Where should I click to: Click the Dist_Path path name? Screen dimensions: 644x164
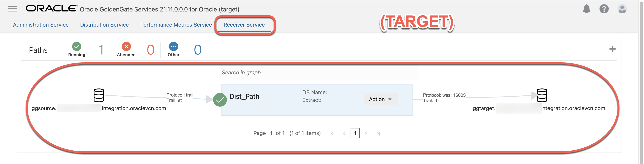tap(244, 97)
